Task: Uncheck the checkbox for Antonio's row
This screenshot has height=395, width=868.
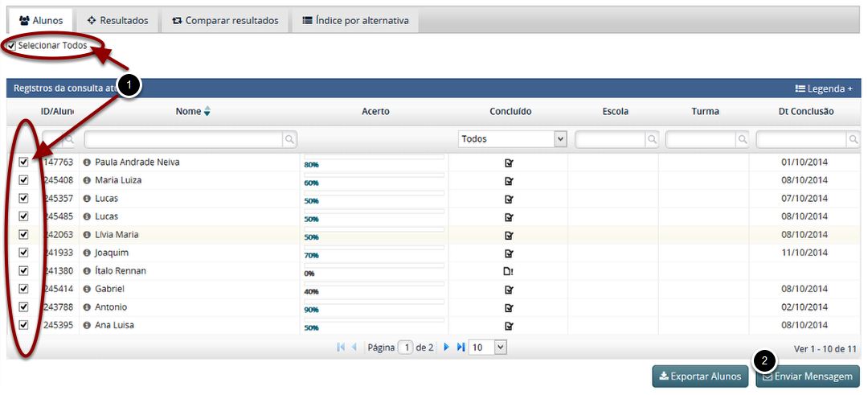Action: (x=23, y=307)
